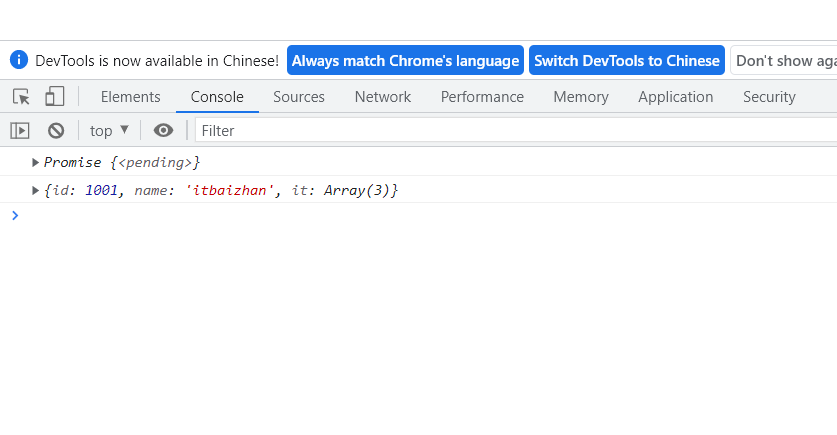Focus the console Filter input field
This screenshot has width=837, height=435.
pyautogui.click(x=516, y=131)
